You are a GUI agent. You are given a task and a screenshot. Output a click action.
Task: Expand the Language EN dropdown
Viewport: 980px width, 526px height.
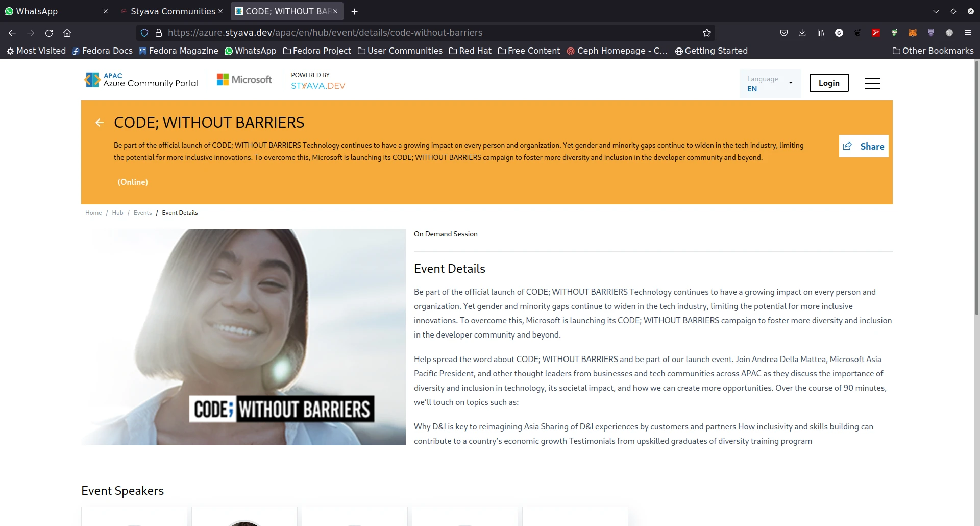point(770,84)
